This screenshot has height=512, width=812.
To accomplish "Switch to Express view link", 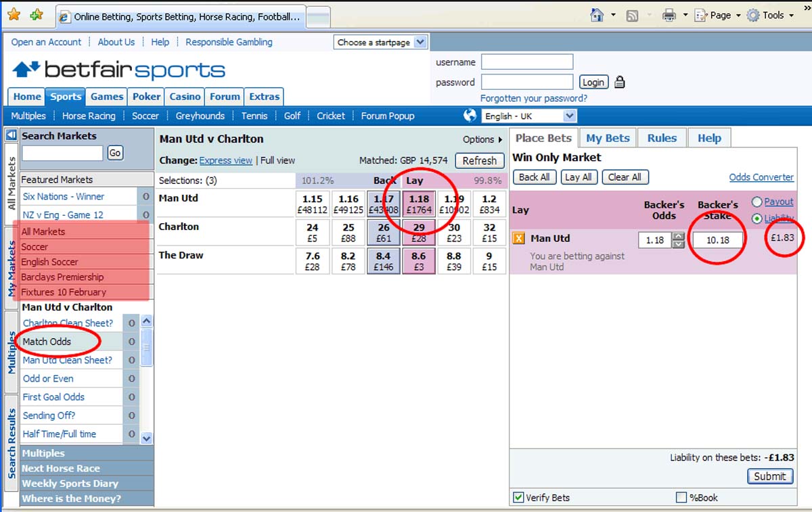I will click(226, 161).
